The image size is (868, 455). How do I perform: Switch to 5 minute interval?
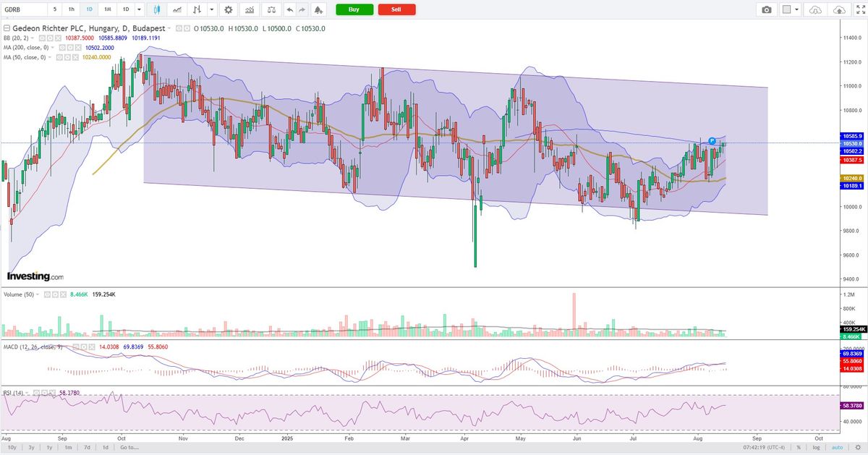[55, 9]
